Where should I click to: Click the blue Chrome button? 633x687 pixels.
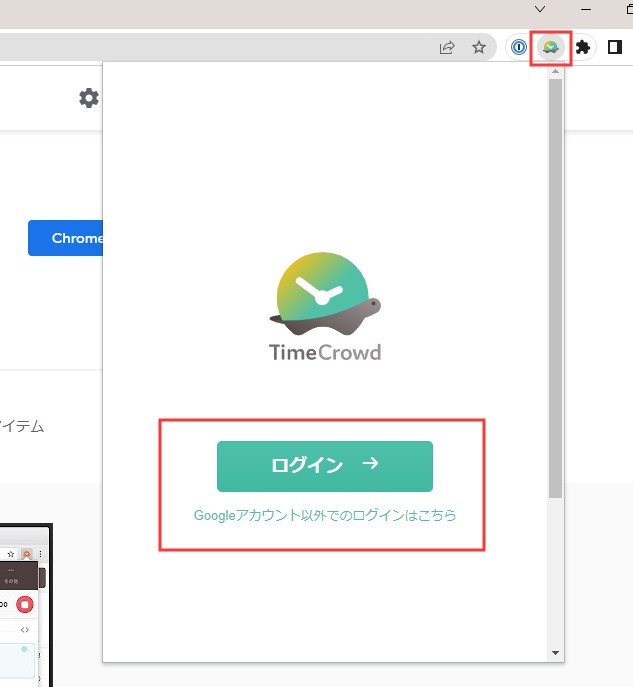66,238
